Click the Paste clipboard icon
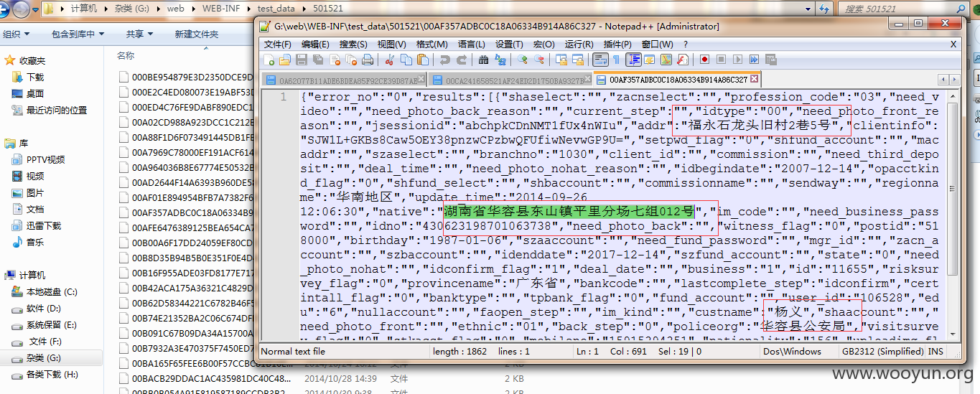Image resolution: width=980 pixels, height=394 pixels. [x=422, y=60]
